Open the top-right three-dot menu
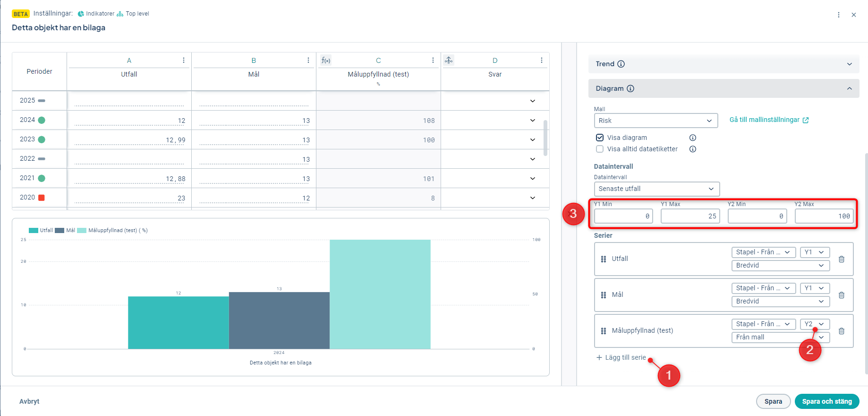The width and height of the screenshot is (868, 416). coord(839,15)
